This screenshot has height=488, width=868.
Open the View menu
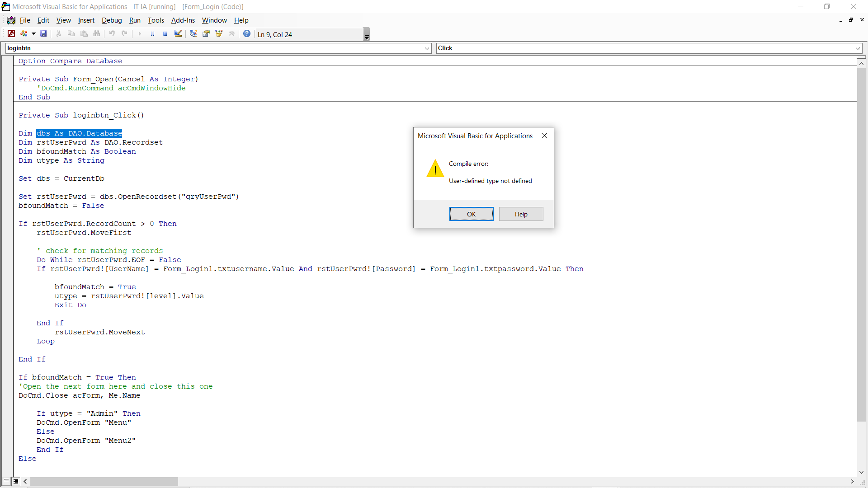click(63, 20)
